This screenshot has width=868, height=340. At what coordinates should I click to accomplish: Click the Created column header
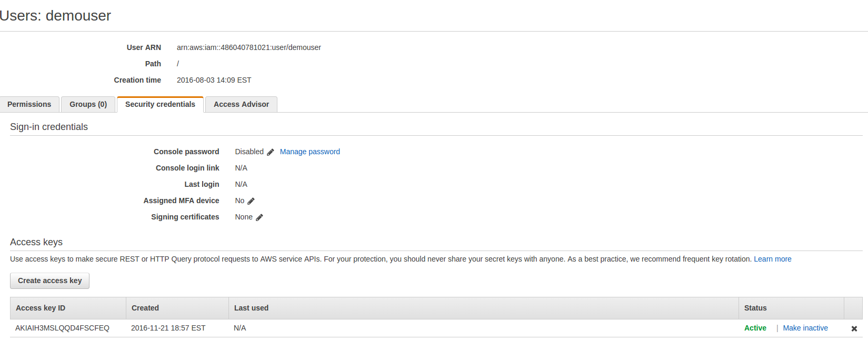[x=145, y=308]
